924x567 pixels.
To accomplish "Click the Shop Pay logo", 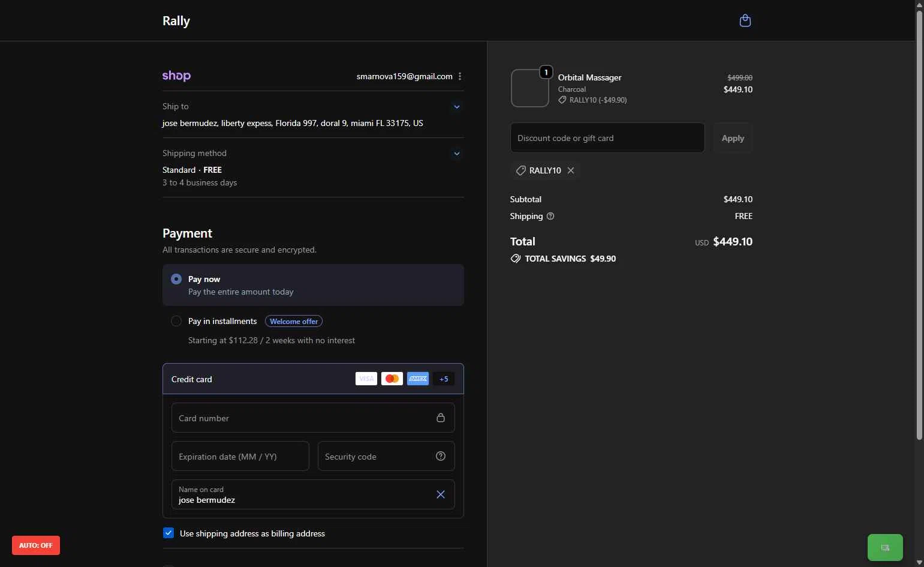I will tap(176, 76).
